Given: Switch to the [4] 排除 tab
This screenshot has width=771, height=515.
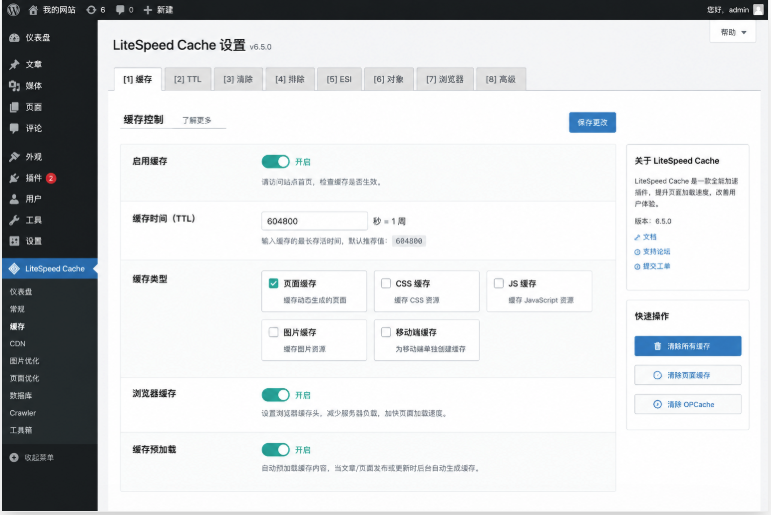Looking at the screenshot, I should tap(290, 79).
